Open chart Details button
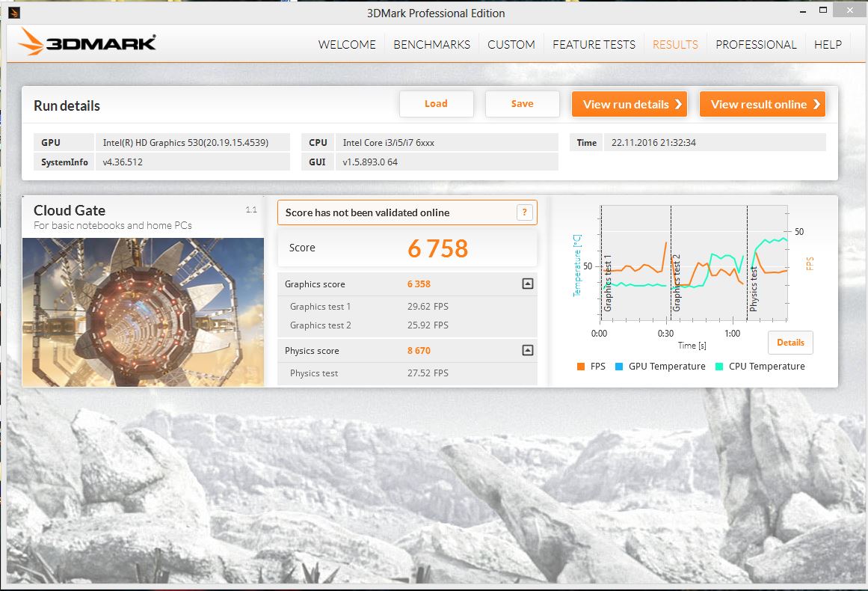The image size is (868, 591). (790, 343)
